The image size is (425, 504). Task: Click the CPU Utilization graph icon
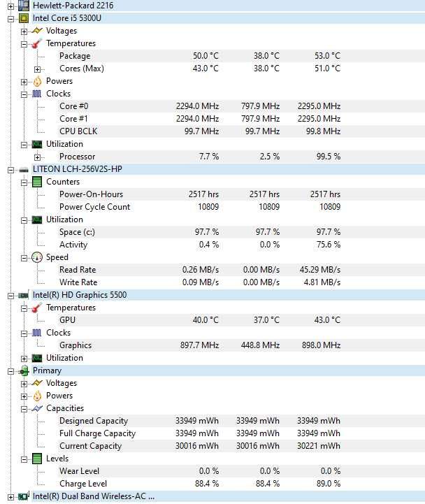[x=37, y=144]
